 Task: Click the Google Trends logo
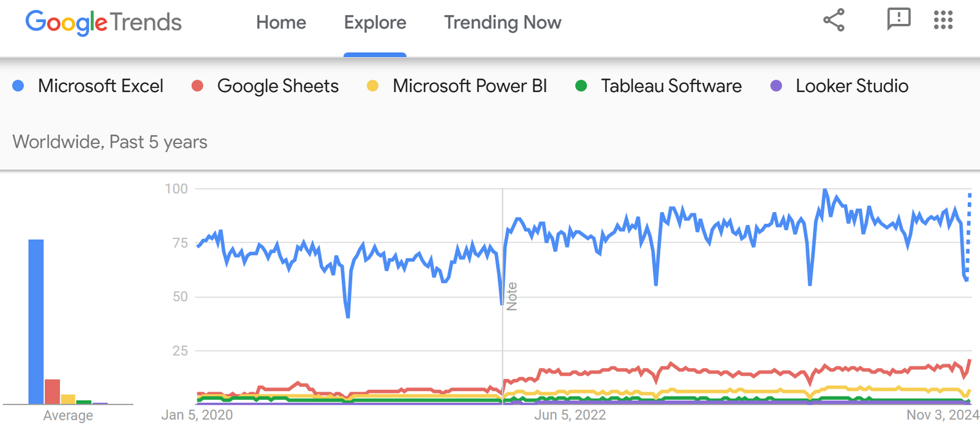(103, 22)
